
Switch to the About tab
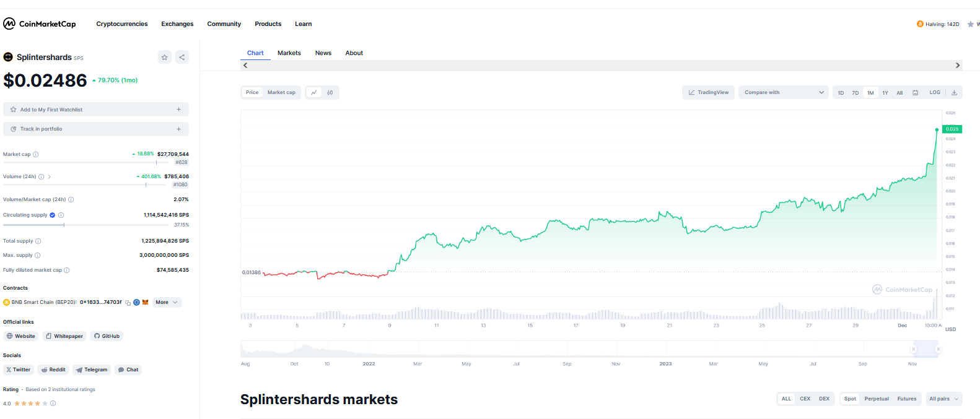(x=354, y=53)
